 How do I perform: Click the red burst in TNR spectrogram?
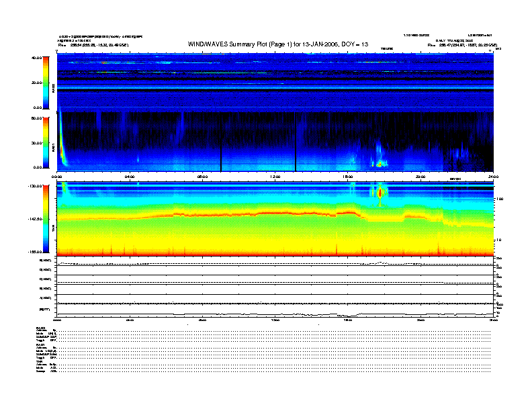[380, 193]
